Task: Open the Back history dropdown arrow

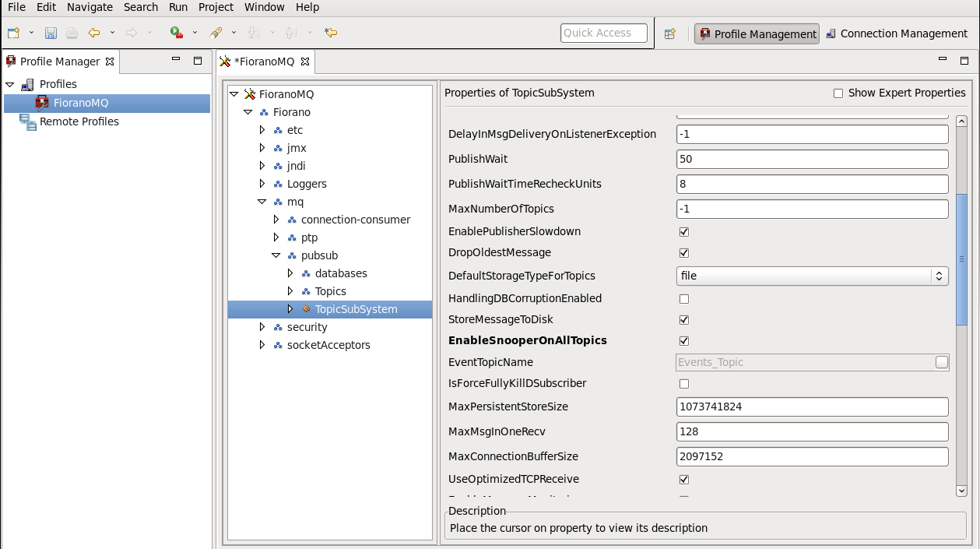Action: [112, 33]
